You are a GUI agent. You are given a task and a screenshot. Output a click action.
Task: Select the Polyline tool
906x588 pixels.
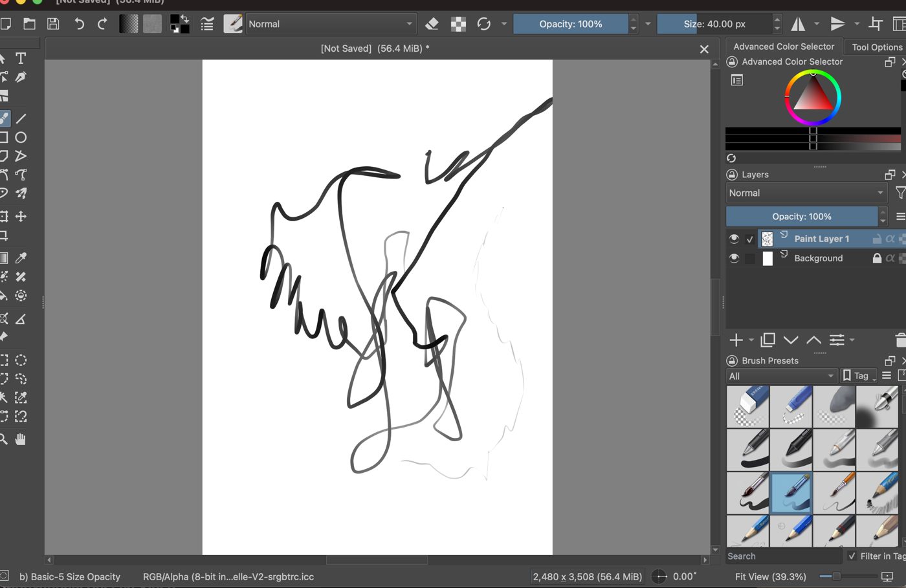21,156
